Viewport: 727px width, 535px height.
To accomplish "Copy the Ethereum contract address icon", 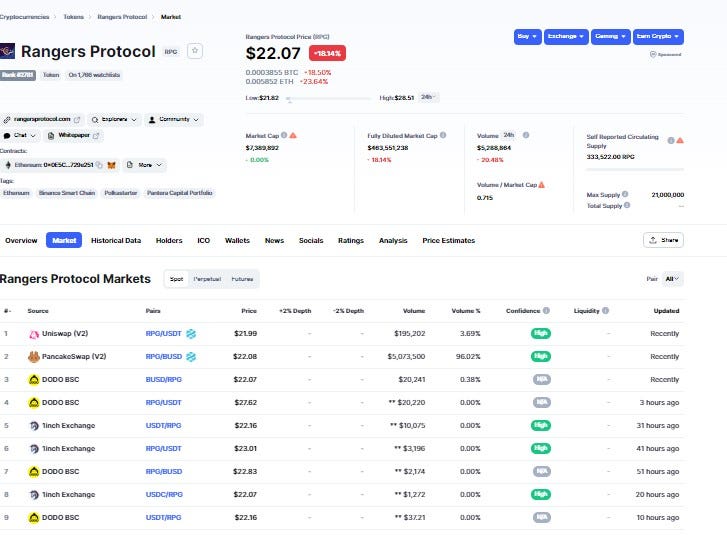I will (x=99, y=165).
